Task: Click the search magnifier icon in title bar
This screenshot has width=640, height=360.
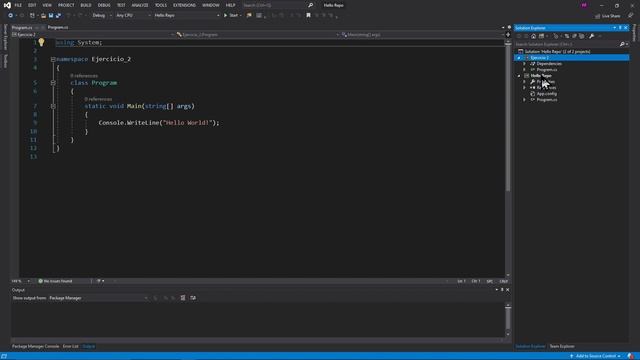Action: pos(311,5)
